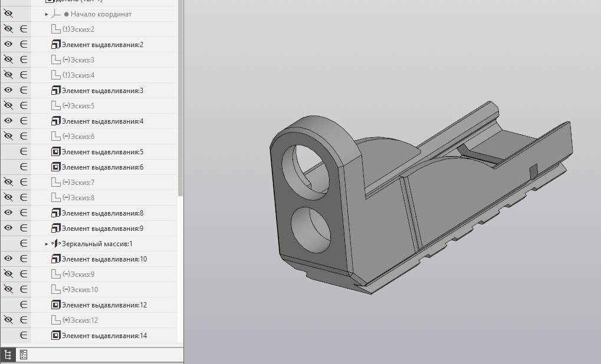The height and width of the screenshot is (364, 601).
Task: Toggle eye icon for Эскиз:3
Action: tap(8, 59)
